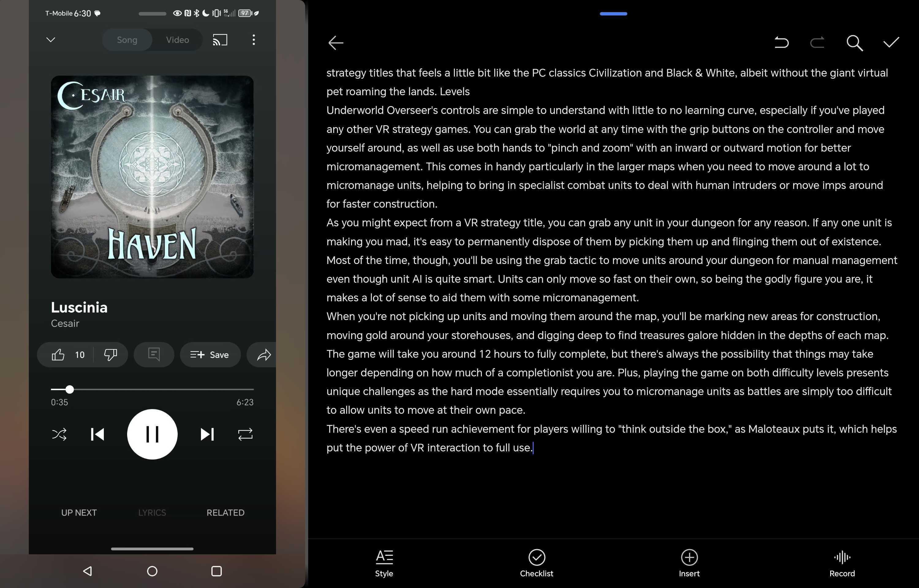919x588 pixels.
Task: Save Luscinia track to library
Action: [x=209, y=354]
